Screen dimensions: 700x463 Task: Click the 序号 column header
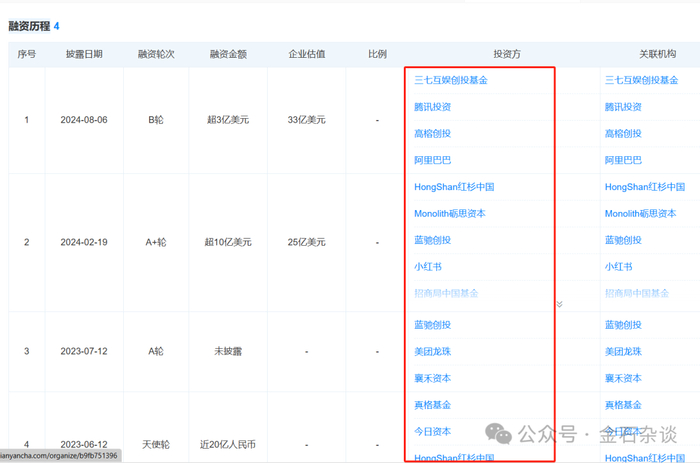point(26,54)
